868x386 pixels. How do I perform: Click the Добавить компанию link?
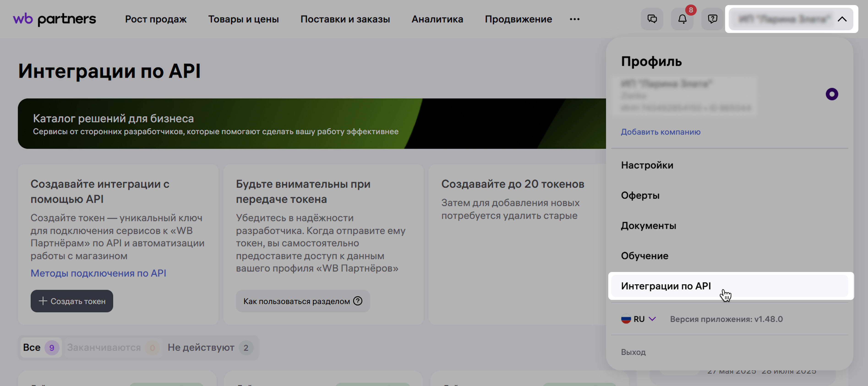click(661, 132)
